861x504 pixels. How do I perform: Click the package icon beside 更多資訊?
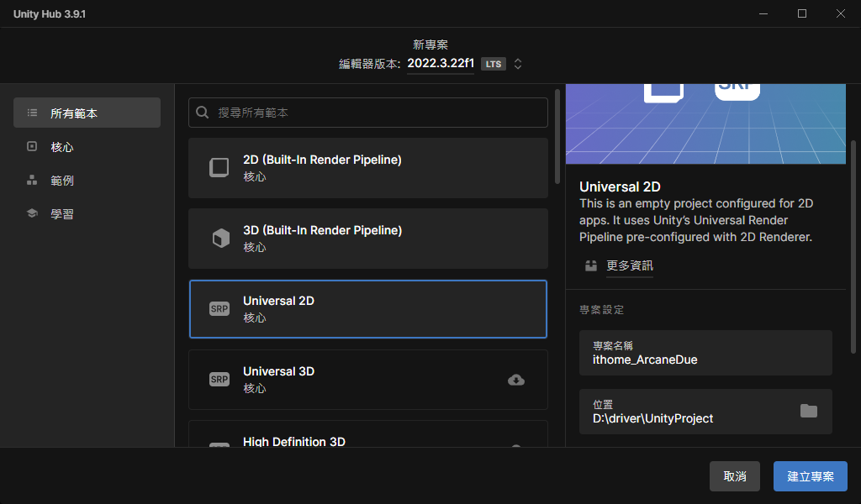click(591, 265)
